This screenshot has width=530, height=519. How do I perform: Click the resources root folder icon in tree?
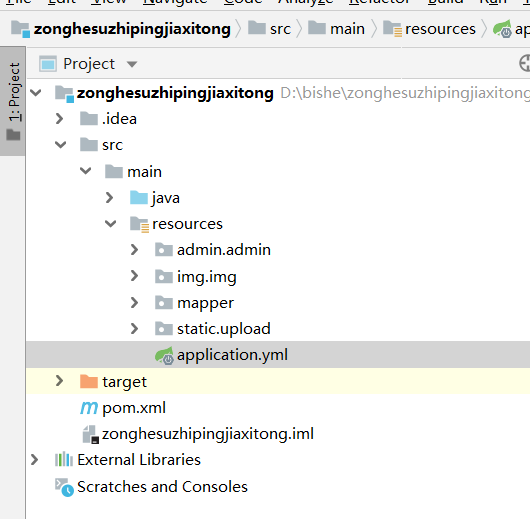coord(139,224)
